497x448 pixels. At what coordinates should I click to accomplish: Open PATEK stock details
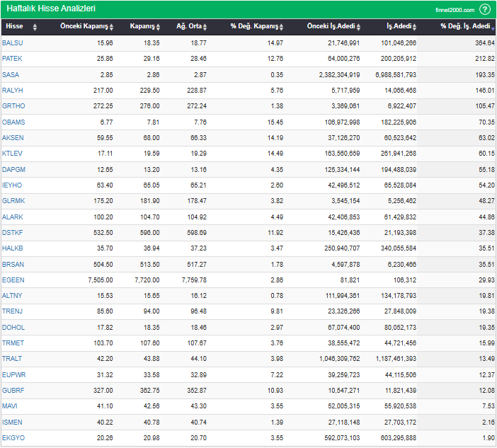point(12,59)
